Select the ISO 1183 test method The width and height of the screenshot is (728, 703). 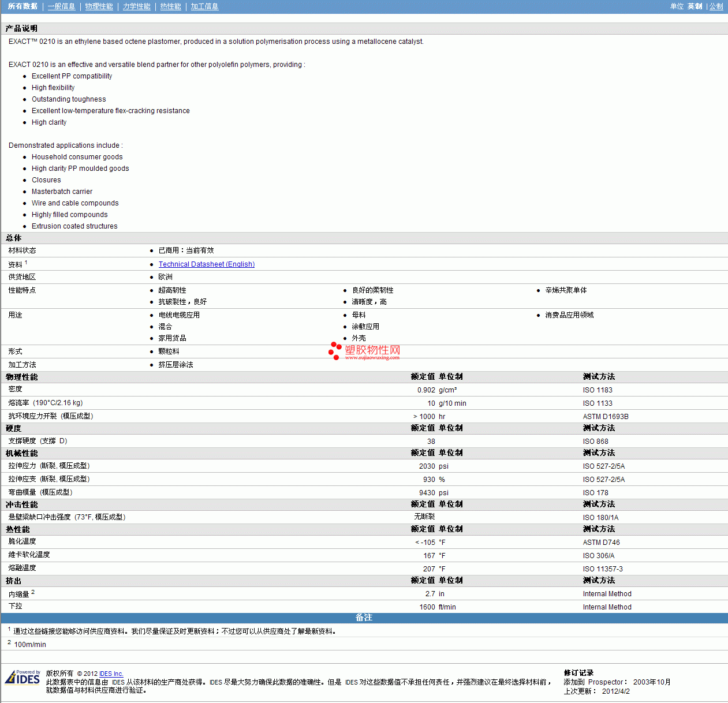[x=598, y=390]
